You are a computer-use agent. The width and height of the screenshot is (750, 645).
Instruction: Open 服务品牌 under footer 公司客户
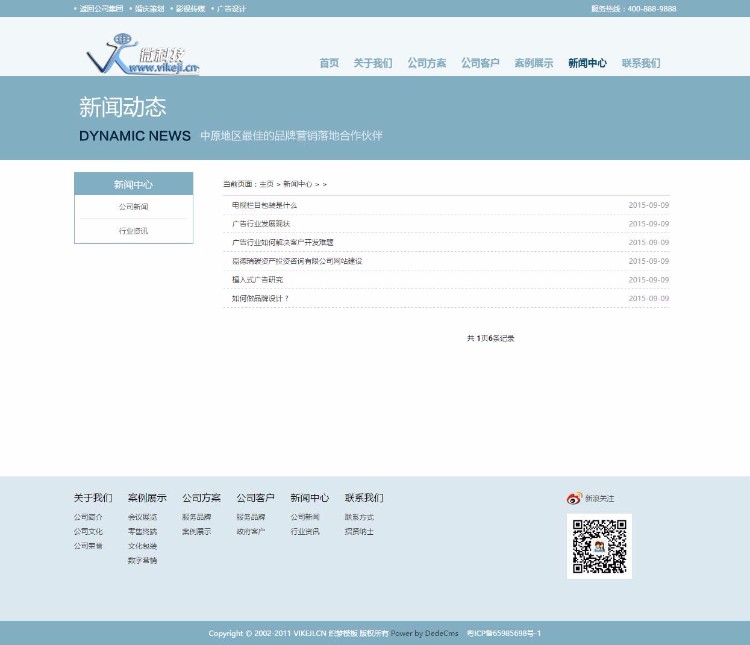click(x=251, y=517)
